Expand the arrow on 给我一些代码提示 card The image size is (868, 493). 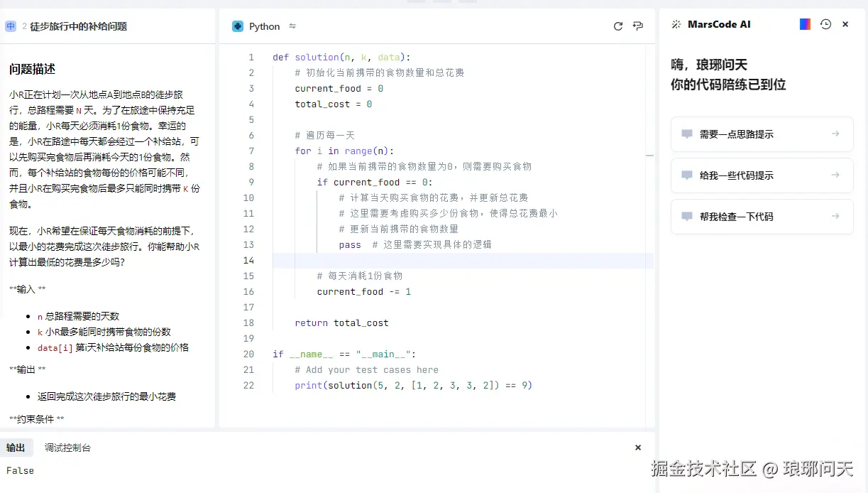coord(835,175)
